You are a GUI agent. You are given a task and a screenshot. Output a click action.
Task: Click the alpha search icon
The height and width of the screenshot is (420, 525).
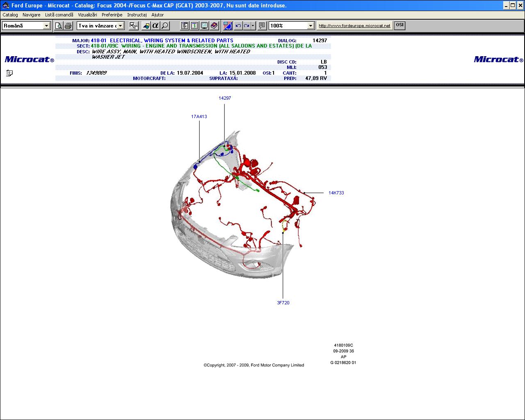pyautogui.click(x=155, y=26)
